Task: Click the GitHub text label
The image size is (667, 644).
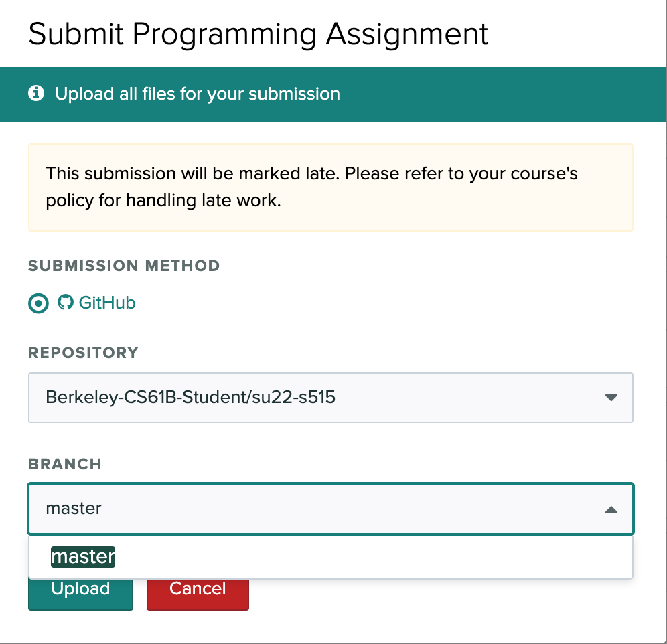Action: click(107, 303)
